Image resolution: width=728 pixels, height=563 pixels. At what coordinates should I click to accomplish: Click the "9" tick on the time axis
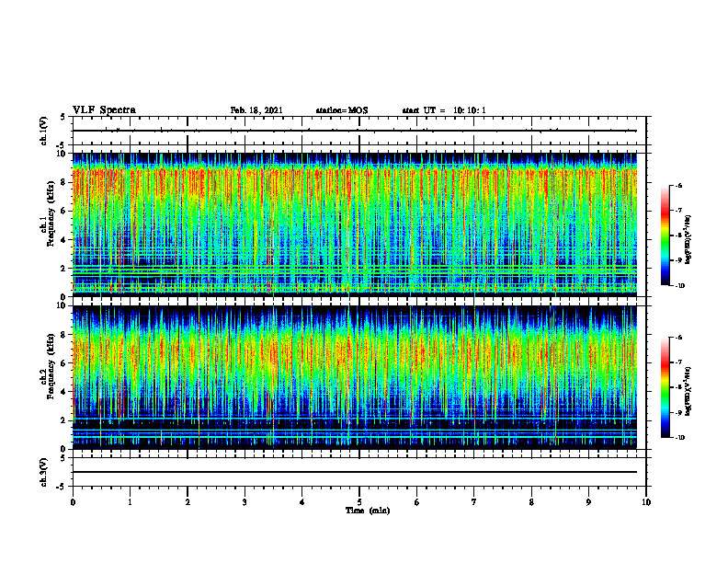click(x=588, y=502)
